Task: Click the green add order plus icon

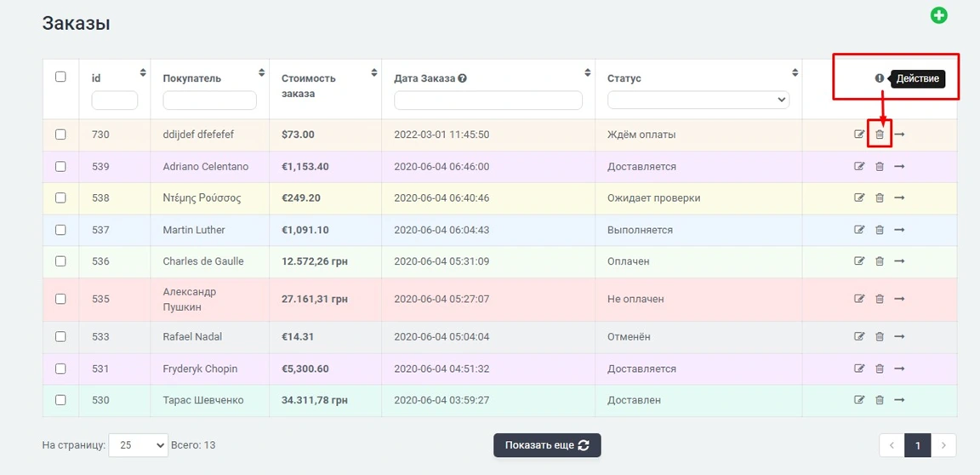Action: (x=938, y=15)
